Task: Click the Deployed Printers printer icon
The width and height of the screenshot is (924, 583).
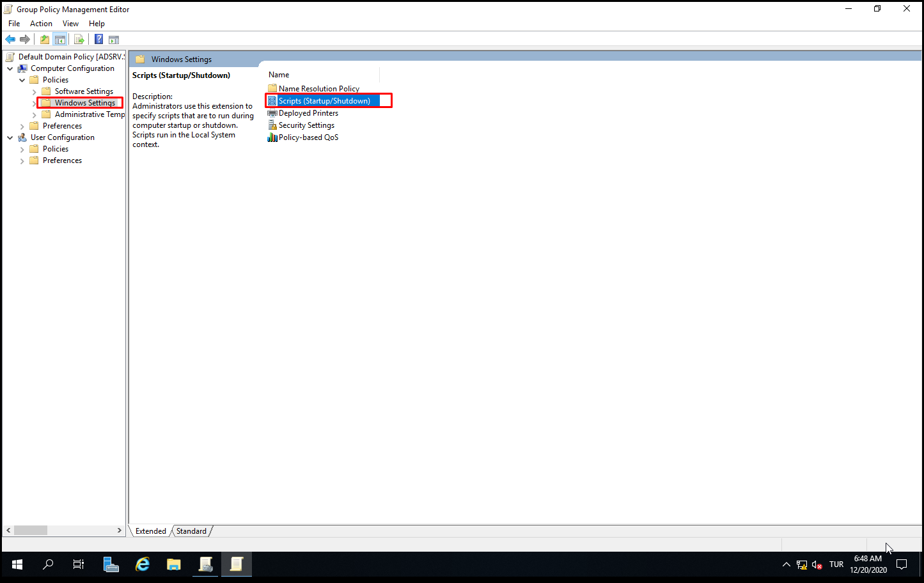Action: click(272, 113)
